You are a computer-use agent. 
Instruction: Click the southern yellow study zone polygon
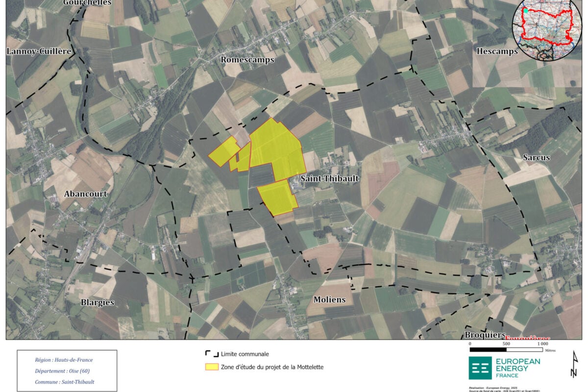pos(277,197)
